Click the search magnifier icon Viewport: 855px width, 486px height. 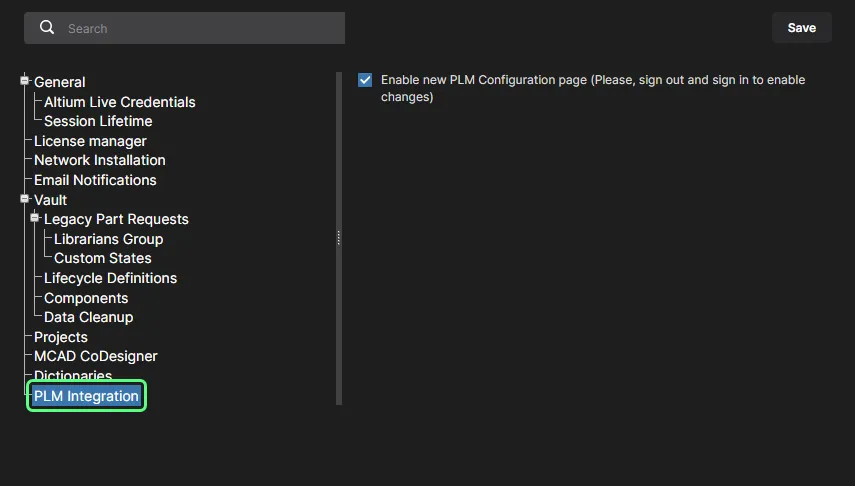[47, 28]
